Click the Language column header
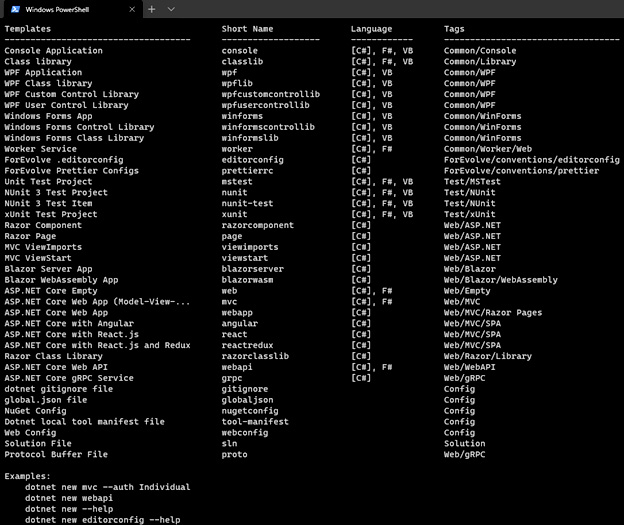The image size is (624, 525). [371, 29]
